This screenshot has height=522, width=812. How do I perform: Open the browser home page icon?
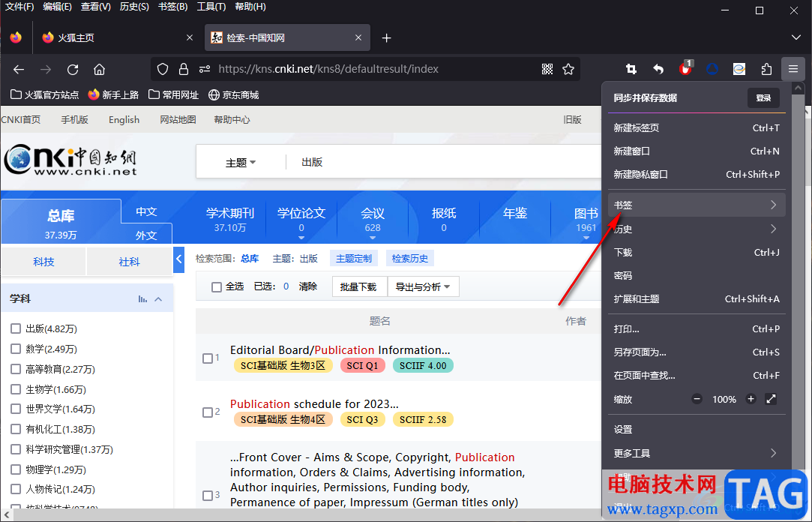click(x=100, y=70)
